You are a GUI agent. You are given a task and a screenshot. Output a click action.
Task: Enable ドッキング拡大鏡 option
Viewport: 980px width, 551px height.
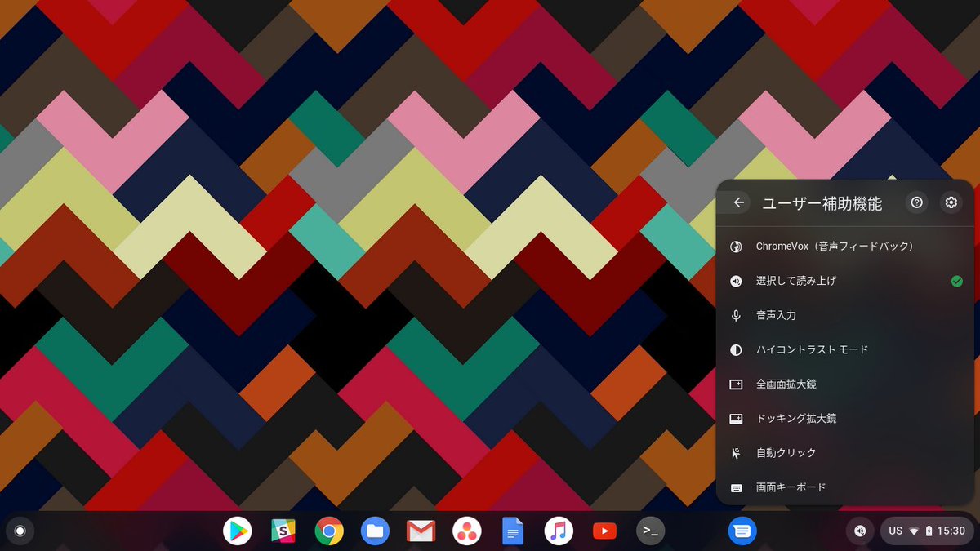coord(846,418)
